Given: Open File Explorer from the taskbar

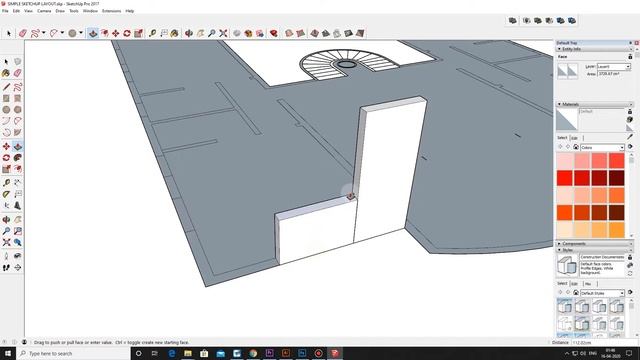Looking at the screenshot, I should pyautogui.click(x=188, y=353).
